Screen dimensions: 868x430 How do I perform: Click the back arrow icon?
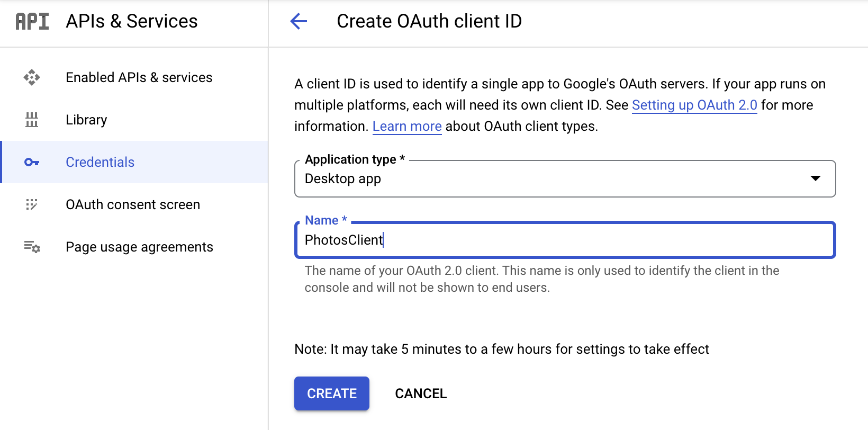tap(299, 21)
